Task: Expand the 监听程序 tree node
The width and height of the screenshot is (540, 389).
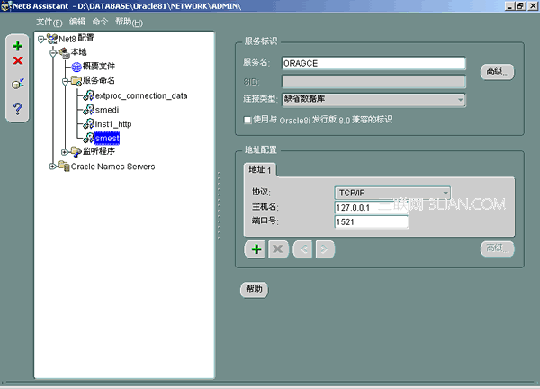Action: pos(64,152)
